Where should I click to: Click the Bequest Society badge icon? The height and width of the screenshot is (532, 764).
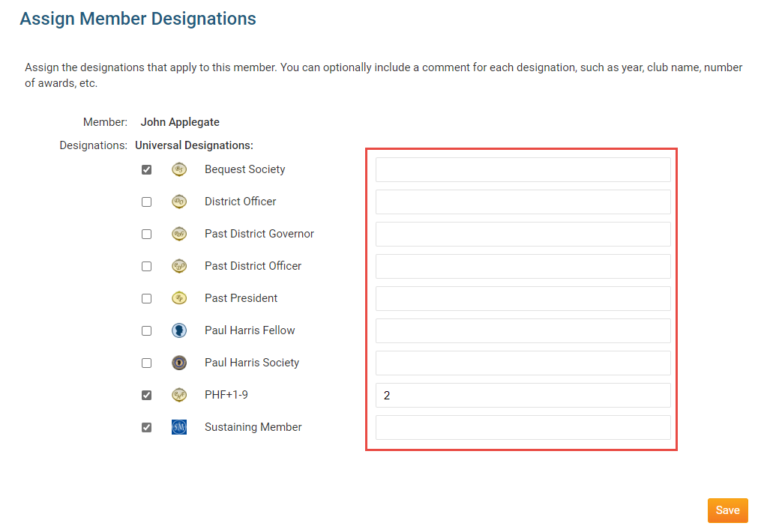pyautogui.click(x=178, y=169)
